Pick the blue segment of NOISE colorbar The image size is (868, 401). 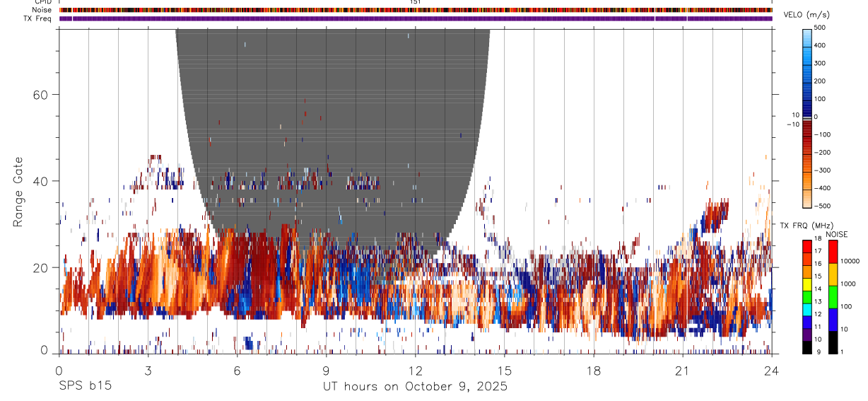[x=833, y=320]
